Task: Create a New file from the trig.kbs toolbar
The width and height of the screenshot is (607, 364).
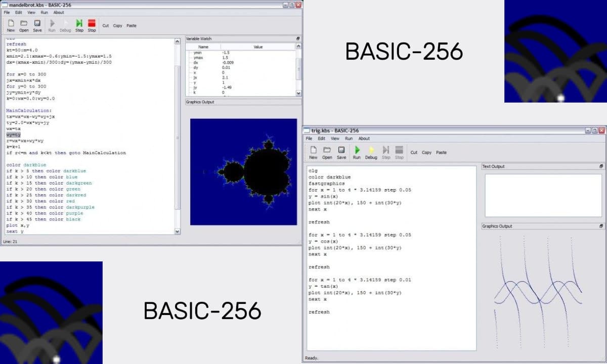Action: click(x=313, y=150)
